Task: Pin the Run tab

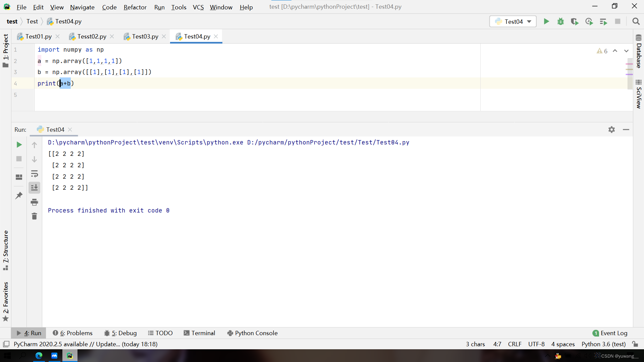Action: [19, 195]
